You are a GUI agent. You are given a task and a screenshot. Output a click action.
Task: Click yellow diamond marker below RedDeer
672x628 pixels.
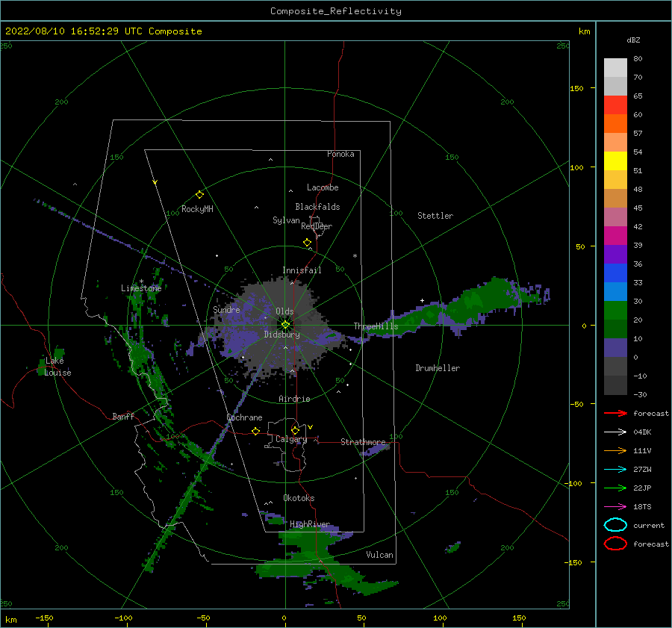coord(307,243)
